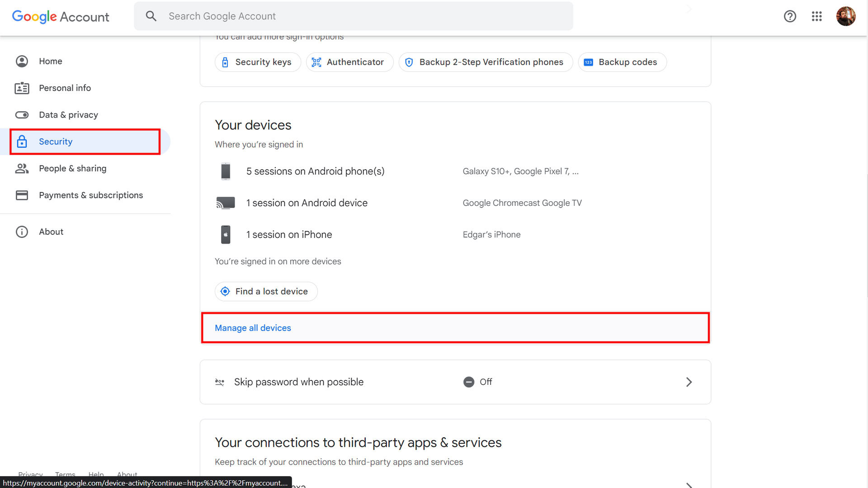Open 1 session on iPhone entry

pyautogui.click(x=289, y=235)
